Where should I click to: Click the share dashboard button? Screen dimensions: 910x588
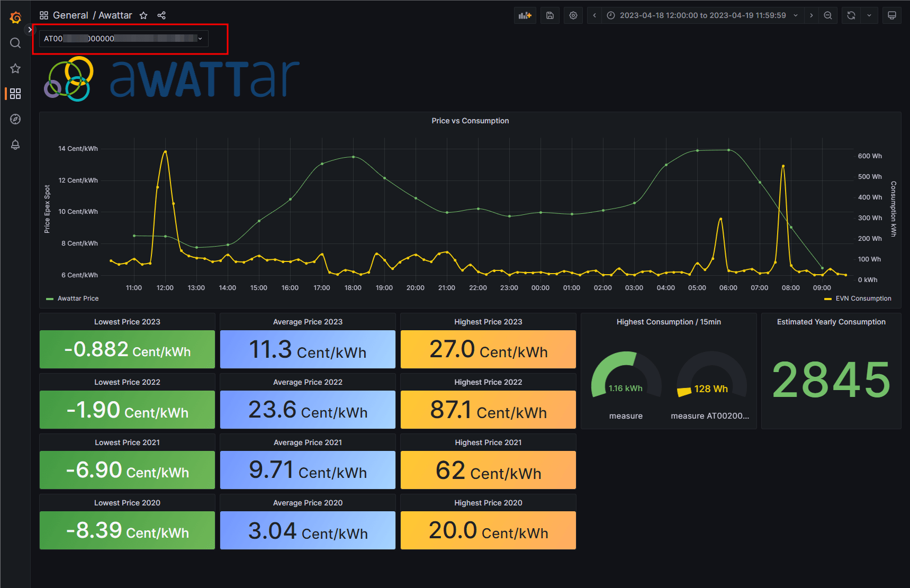161,15
